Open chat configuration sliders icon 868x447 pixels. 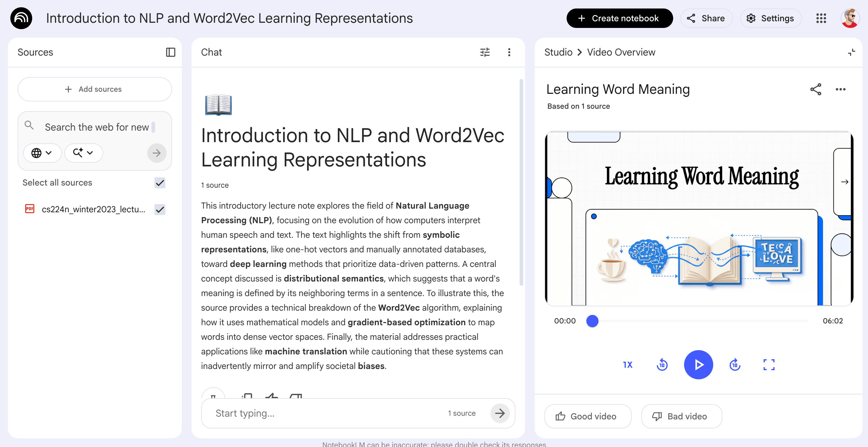click(485, 52)
